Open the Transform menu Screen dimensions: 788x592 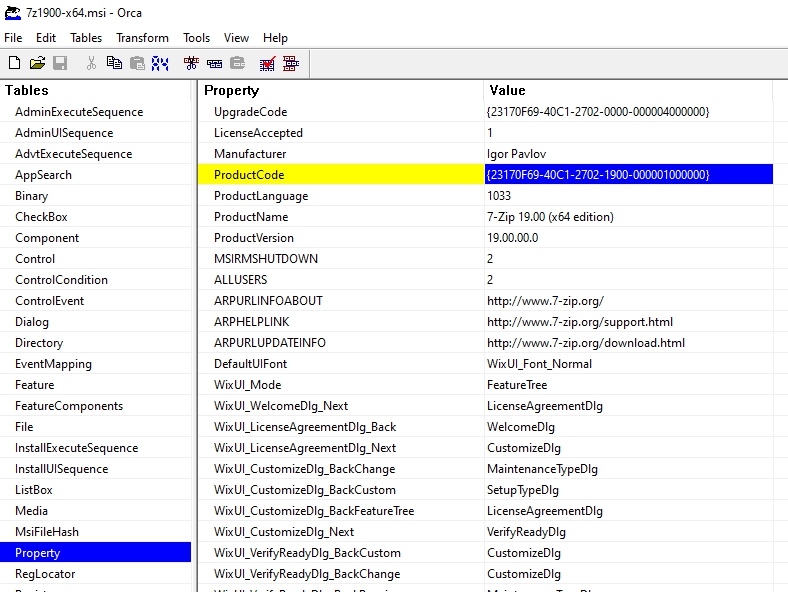click(142, 38)
